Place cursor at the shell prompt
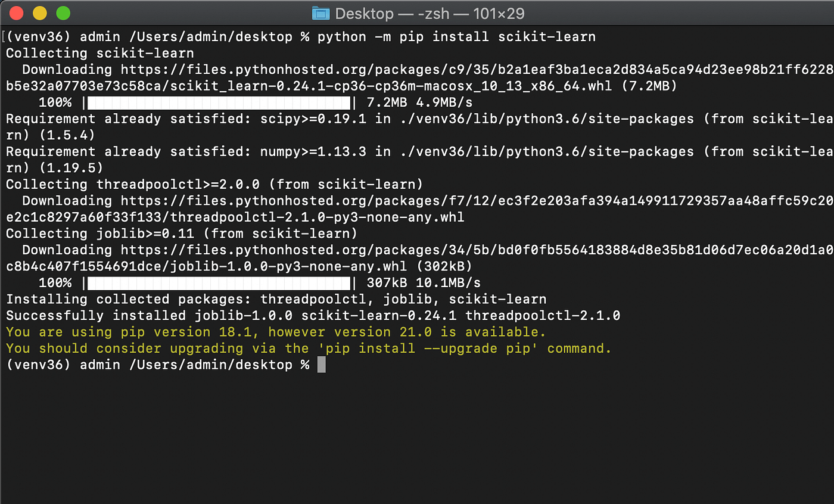Image resolution: width=834 pixels, height=504 pixels. click(322, 365)
